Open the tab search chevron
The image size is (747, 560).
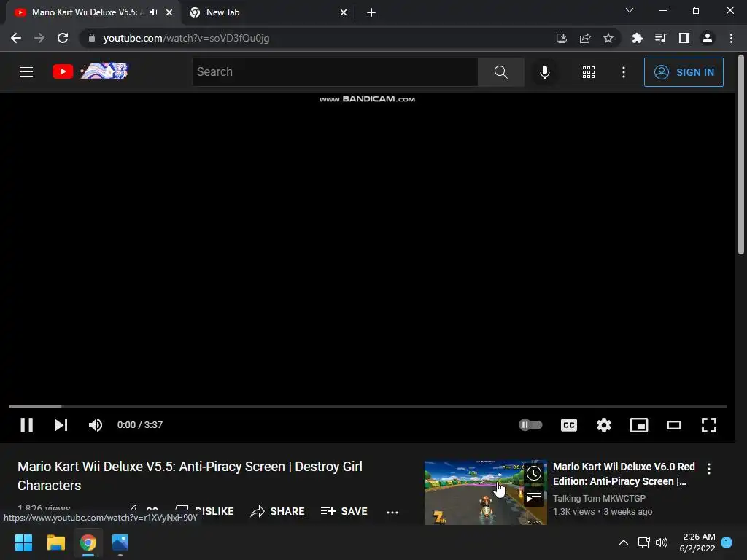click(630, 10)
